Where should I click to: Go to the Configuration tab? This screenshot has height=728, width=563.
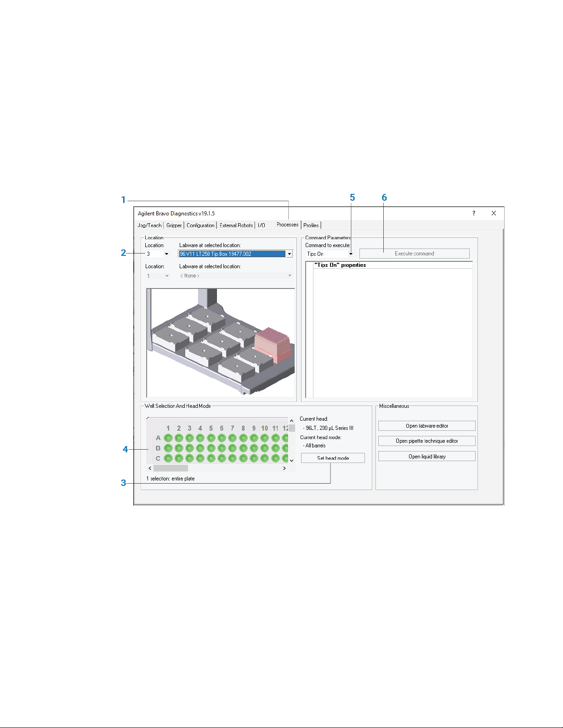(200, 226)
